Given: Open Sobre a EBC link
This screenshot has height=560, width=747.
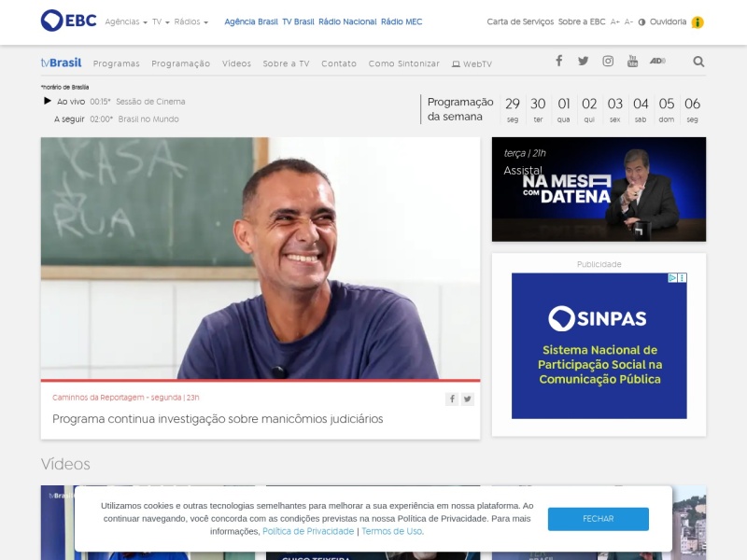Looking at the screenshot, I should [582, 21].
